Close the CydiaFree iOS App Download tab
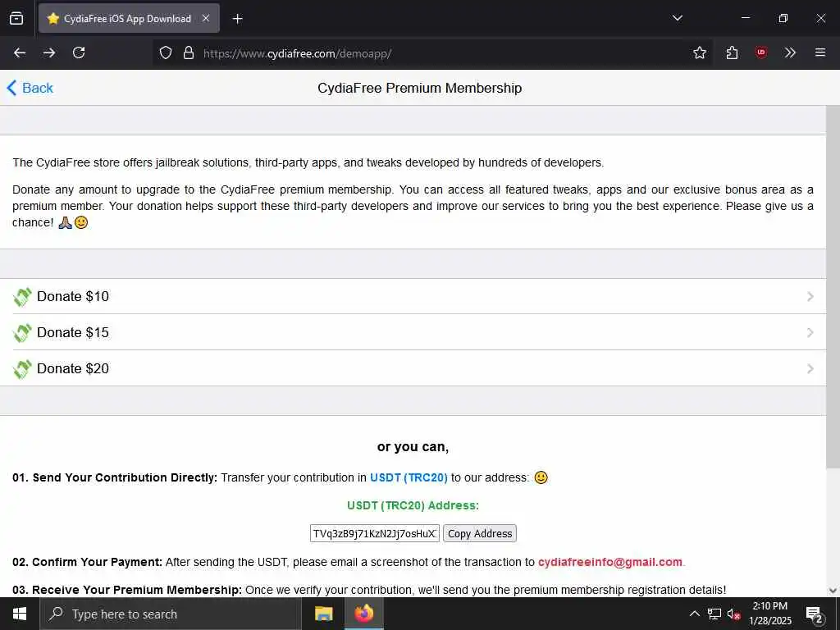 (x=206, y=18)
